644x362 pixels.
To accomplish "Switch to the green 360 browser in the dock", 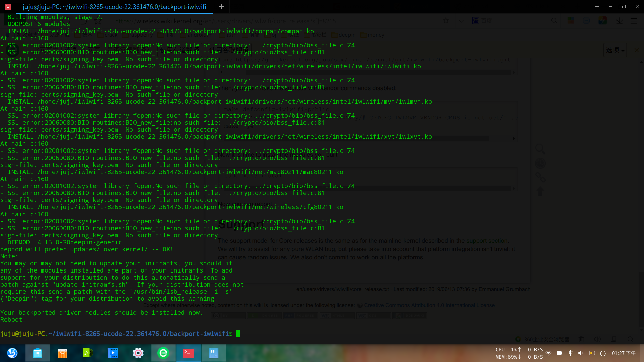I will click(163, 353).
